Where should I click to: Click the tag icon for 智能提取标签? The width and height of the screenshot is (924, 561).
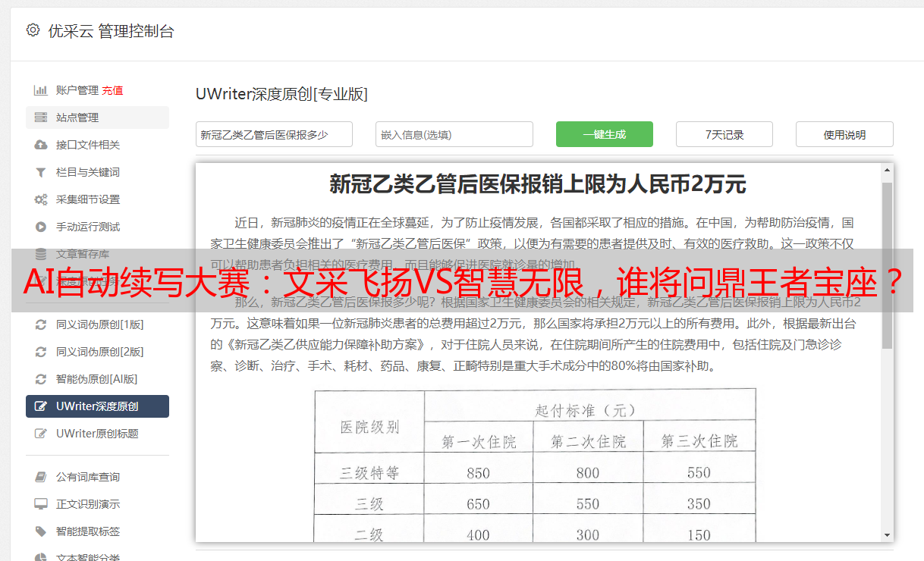pos(41,531)
